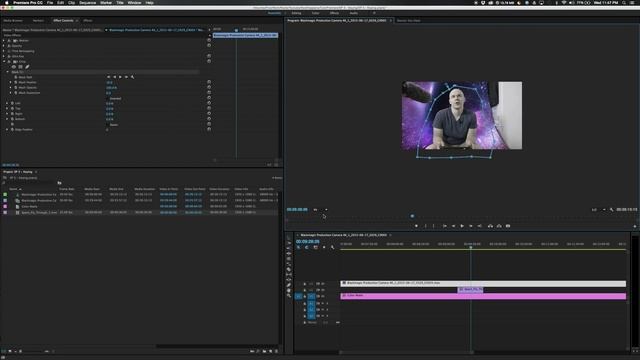Select the Hand tool in timeline toolbar
640x360 pixels.
click(289, 290)
